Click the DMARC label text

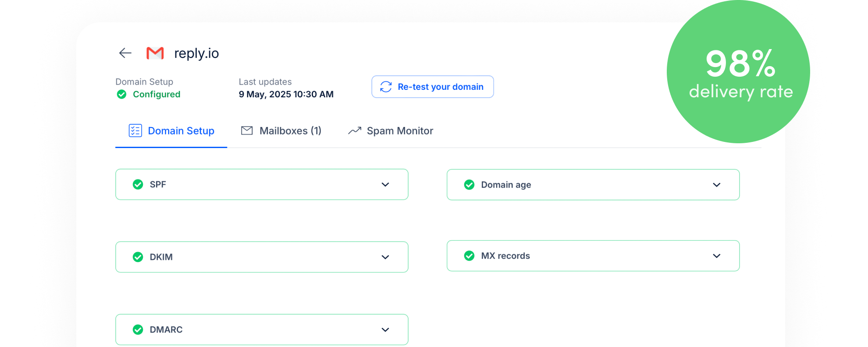(x=166, y=329)
